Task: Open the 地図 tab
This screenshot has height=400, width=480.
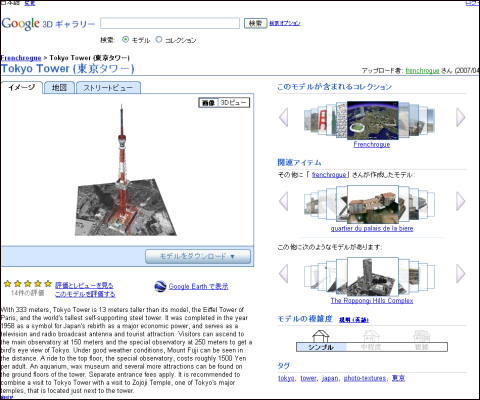Action: point(59,88)
